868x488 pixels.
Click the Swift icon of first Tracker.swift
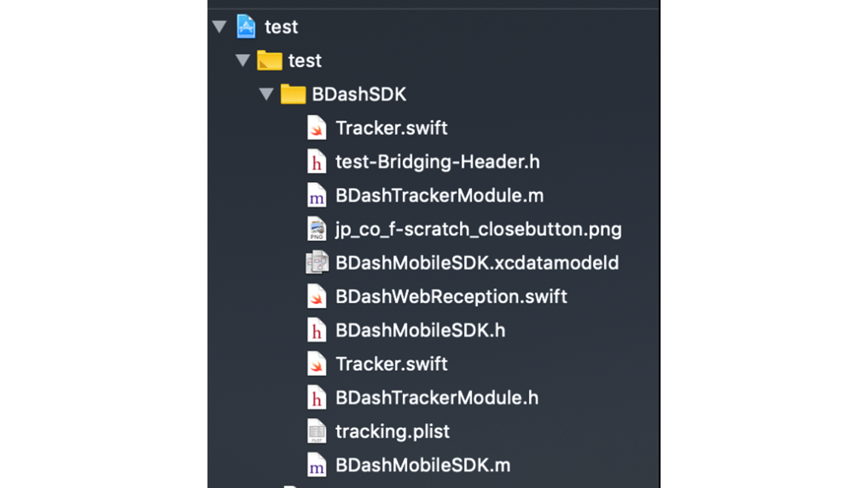click(x=316, y=128)
